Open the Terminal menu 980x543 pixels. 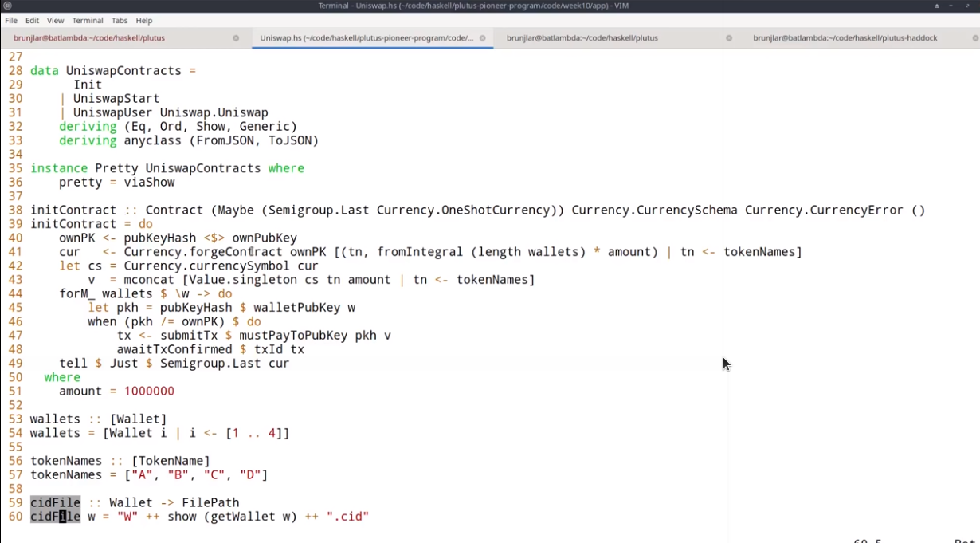tap(88, 21)
